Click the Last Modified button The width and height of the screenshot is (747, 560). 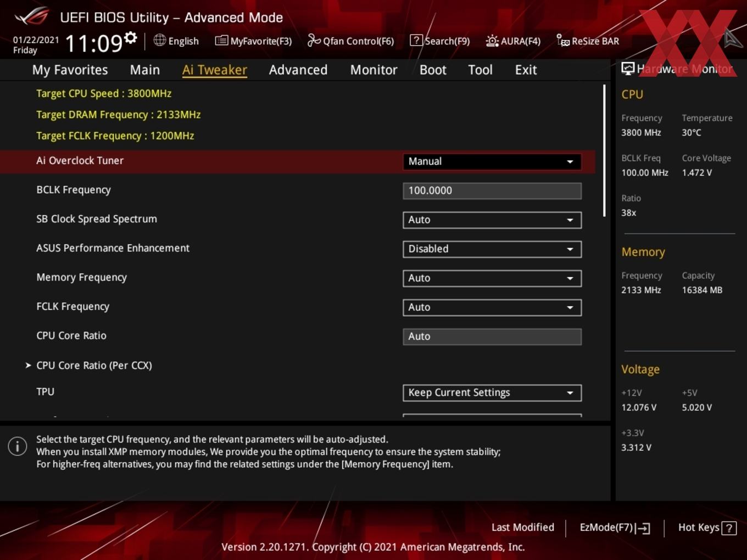tap(522, 528)
